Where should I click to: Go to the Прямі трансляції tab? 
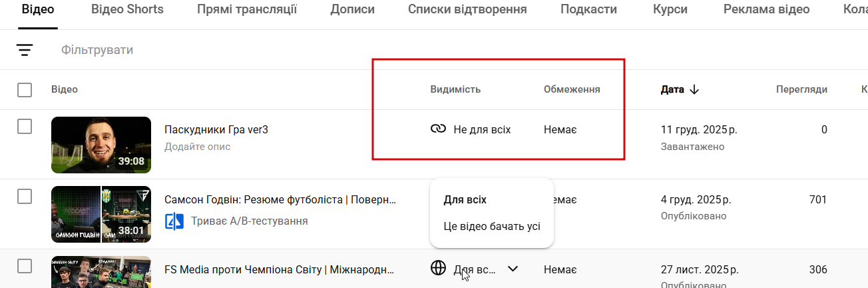[247, 10]
